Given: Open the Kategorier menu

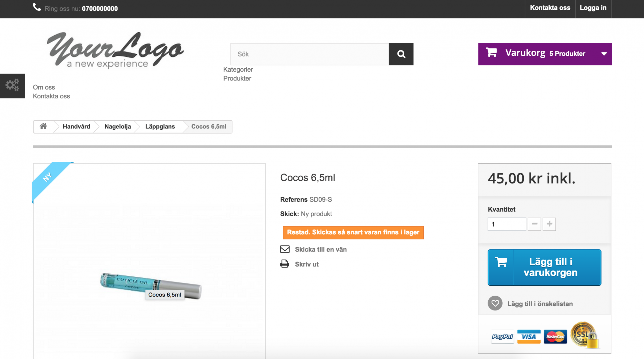Looking at the screenshot, I should pos(238,69).
